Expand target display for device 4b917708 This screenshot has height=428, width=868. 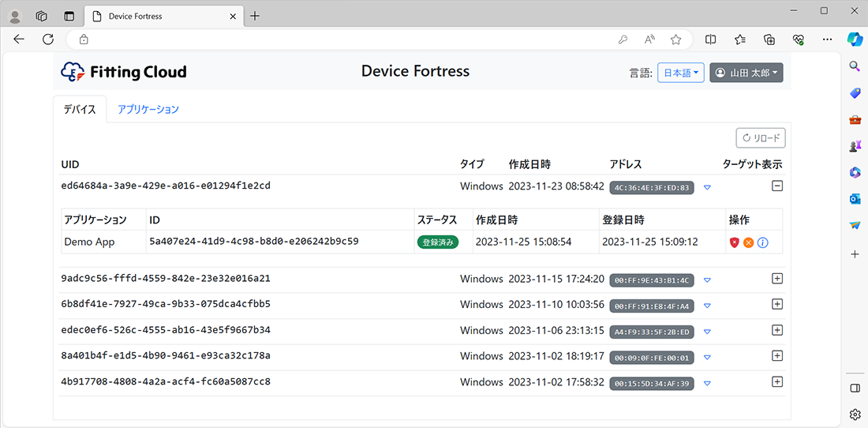(776, 382)
